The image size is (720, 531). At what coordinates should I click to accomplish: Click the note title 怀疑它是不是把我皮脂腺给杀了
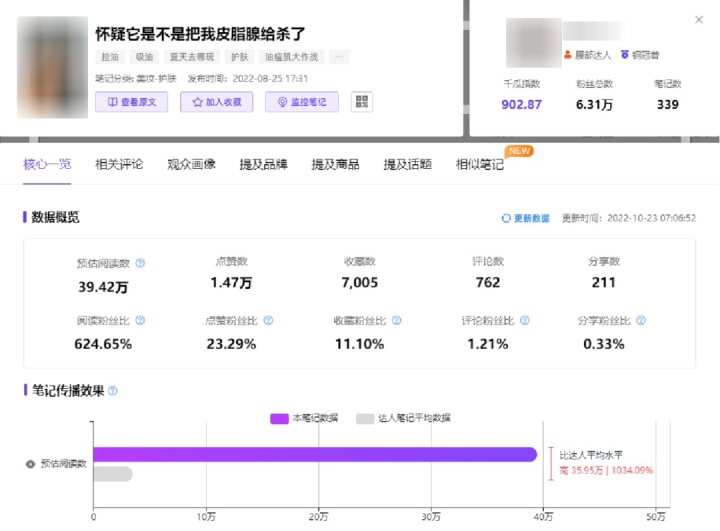(x=200, y=34)
